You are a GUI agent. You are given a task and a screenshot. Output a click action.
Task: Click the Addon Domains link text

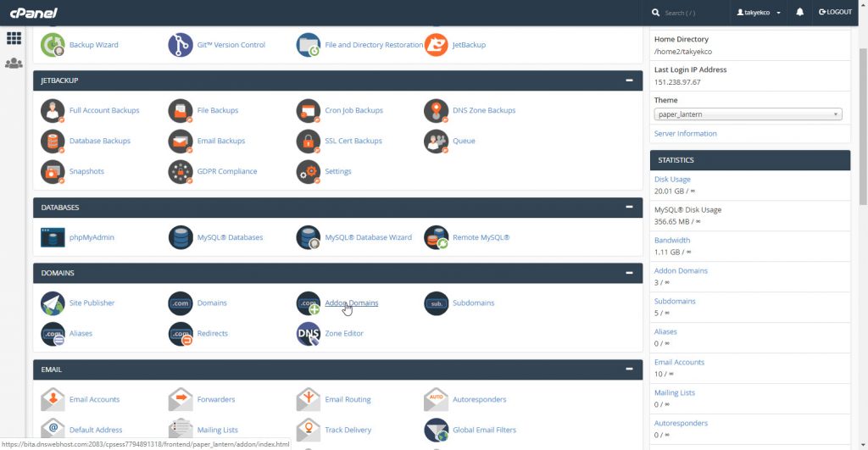[x=352, y=303]
